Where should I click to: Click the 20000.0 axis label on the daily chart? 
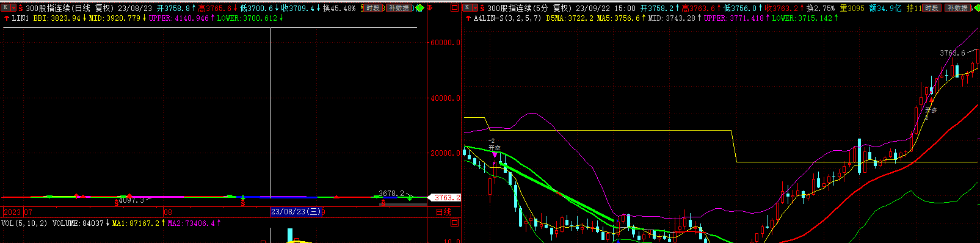(445, 153)
